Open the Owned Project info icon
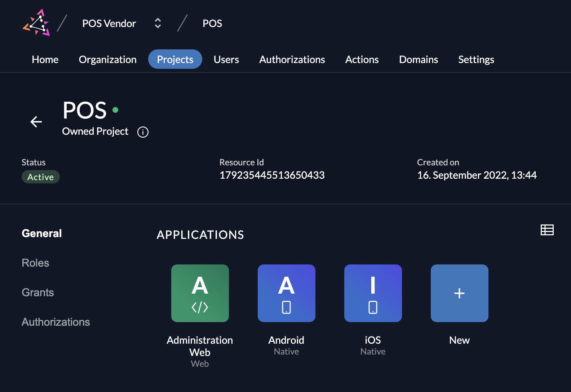This screenshot has width=571, height=392. click(x=143, y=132)
